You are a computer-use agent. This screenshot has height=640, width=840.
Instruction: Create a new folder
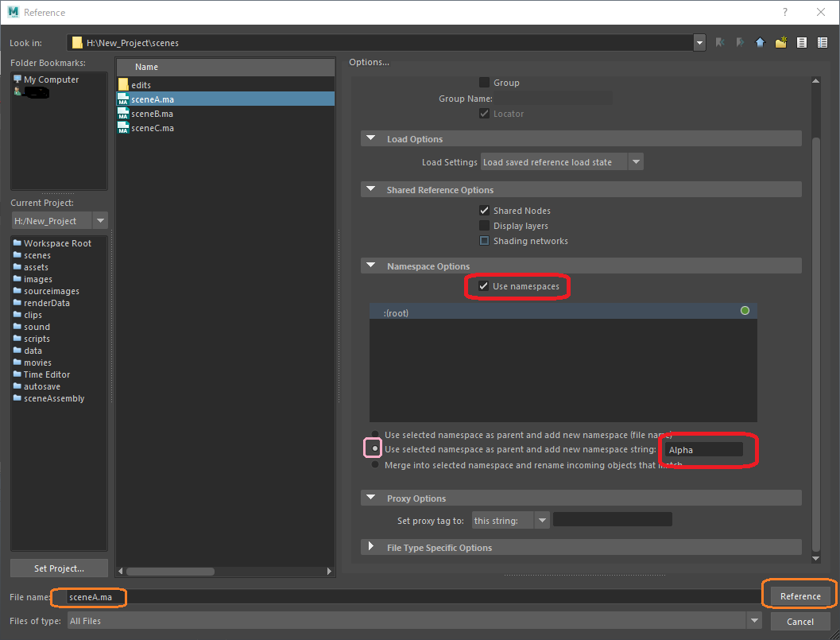(780, 42)
